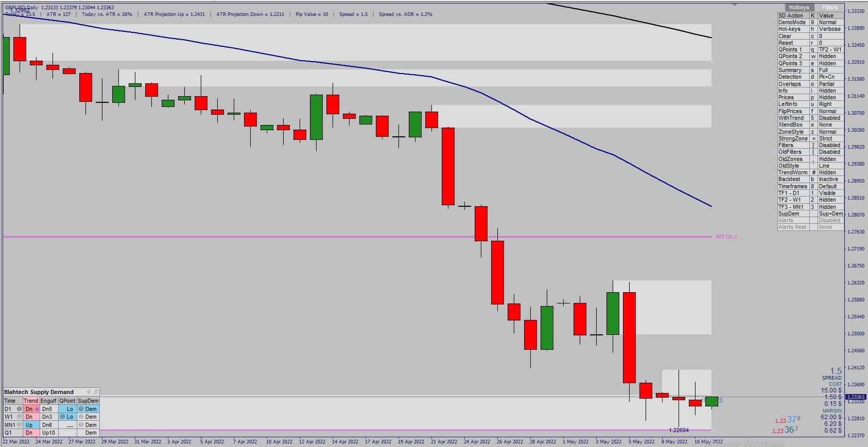
Task: Switch to the Filters tab
Action: click(x=829, y=8)
